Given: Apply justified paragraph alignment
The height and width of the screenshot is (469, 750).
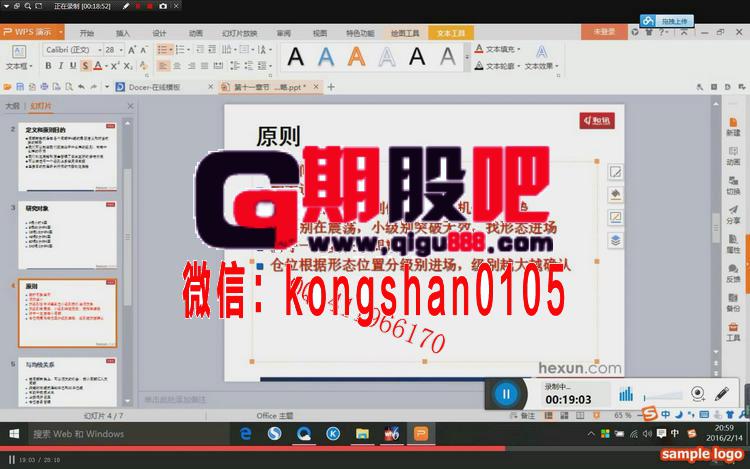Looking at the screenshot, I should [205, 65].
